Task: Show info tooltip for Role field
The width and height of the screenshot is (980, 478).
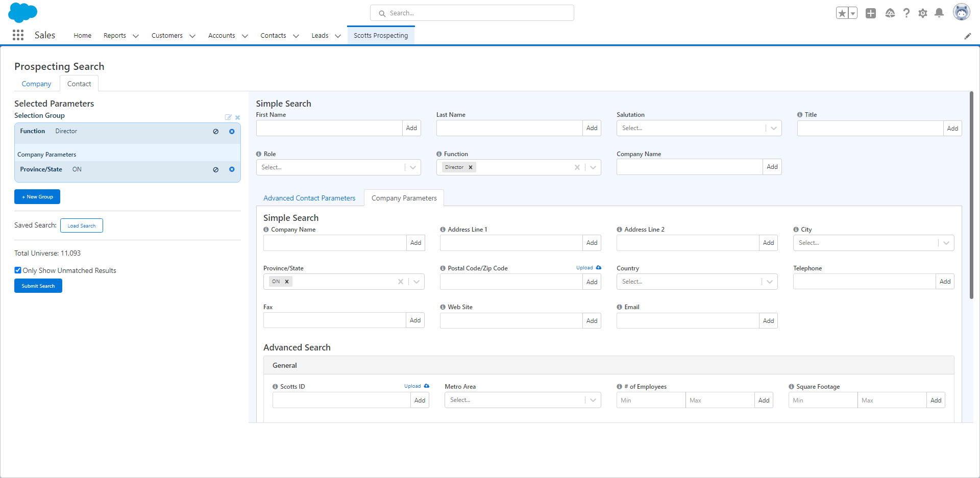Action: [x=259, y=154]
